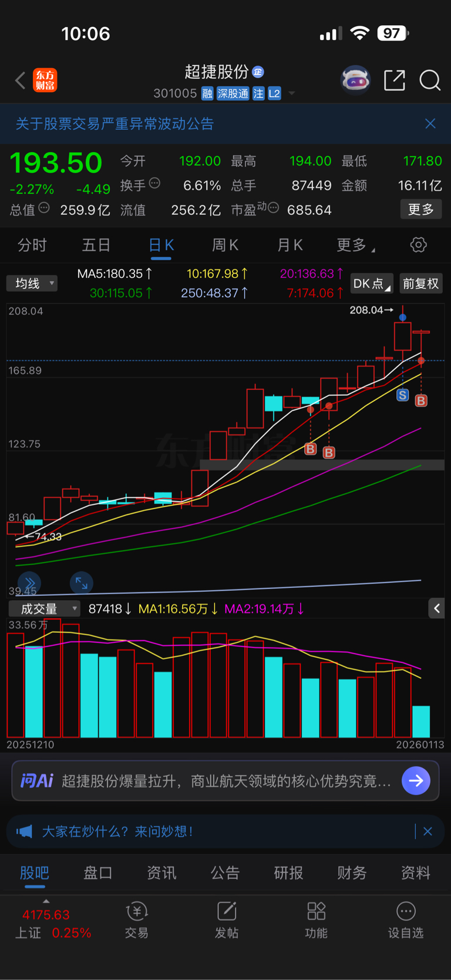Collapse the side panel arrow next to 成交量
Screen dimensions: 451x980
[436, 609]
